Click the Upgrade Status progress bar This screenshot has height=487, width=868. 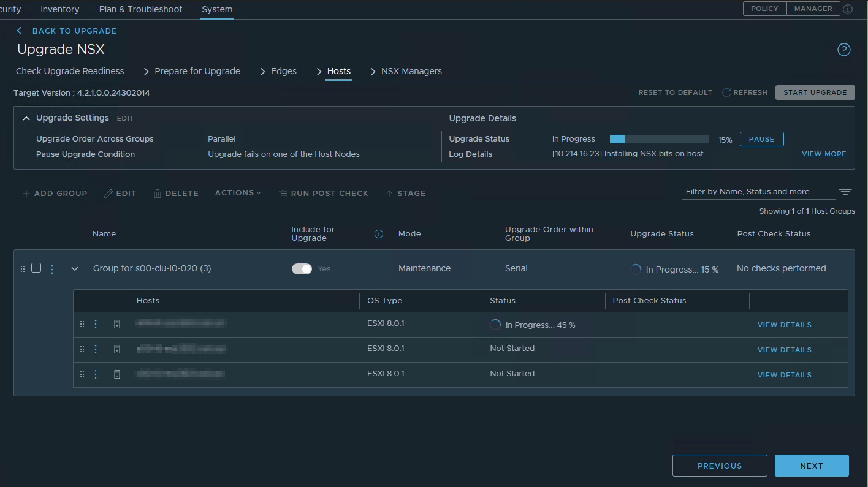659,139
